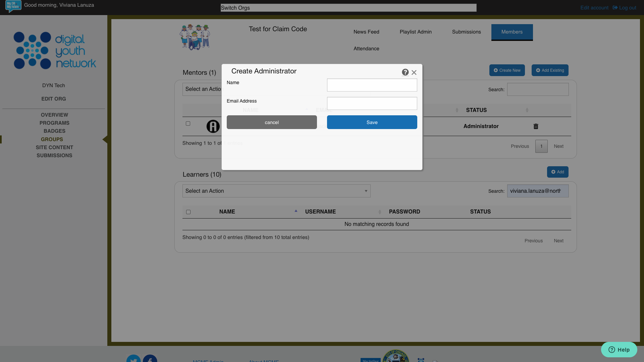Check the Administrator row checkbox
This screenshot has width=644, height=362.
(x=188, y=124)
